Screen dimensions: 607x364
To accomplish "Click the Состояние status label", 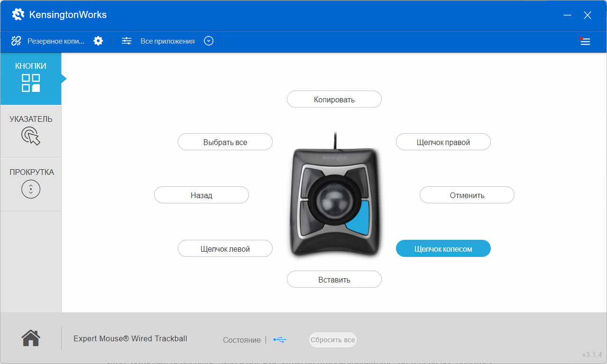I will click(242, 340).
